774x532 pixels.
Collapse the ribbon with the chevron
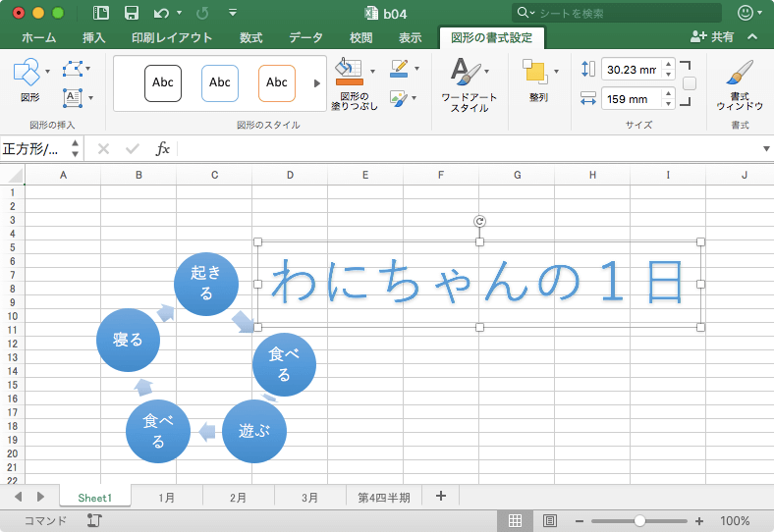point(752,36)
